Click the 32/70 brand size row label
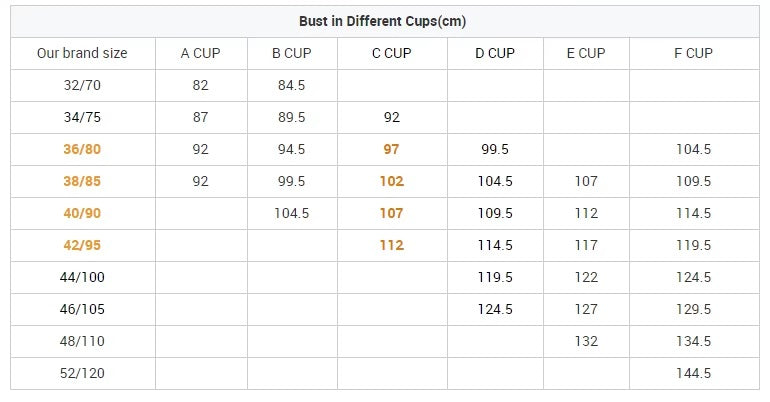Image resolution: width=770 pixels, height=402 pixels. [82, 85]
